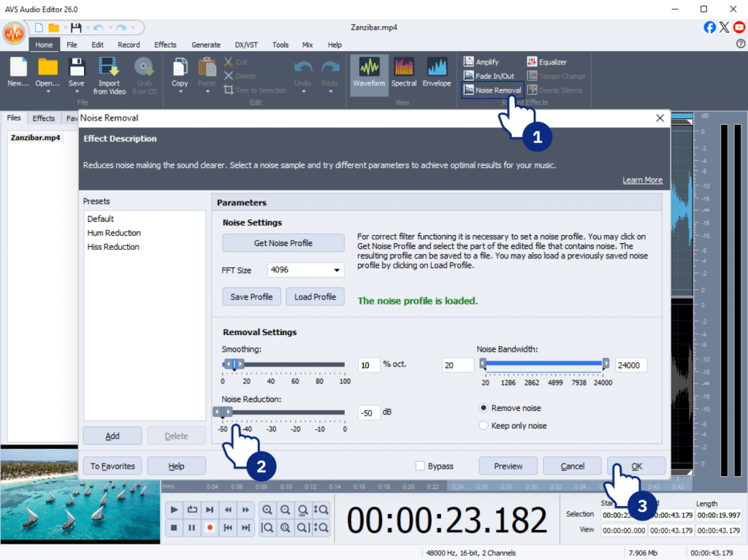Open the Generate ribbon tab

coord(206,45)
